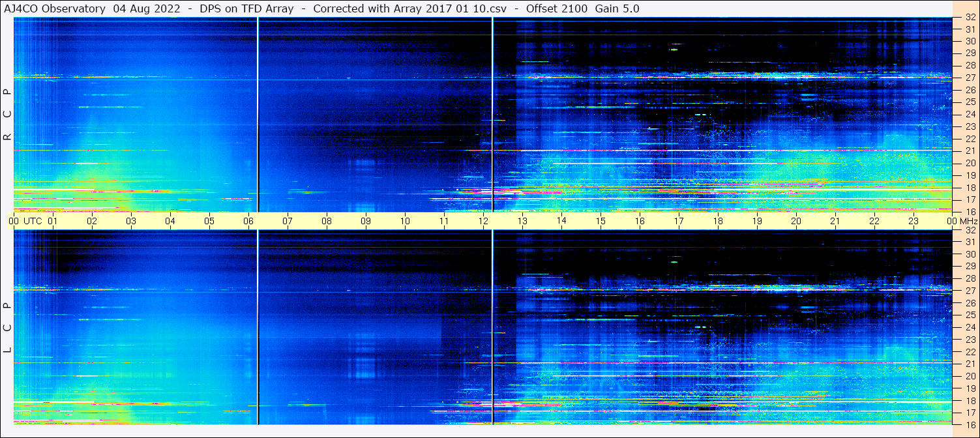This screenshot has height=438, width=980.
Task: Select hour "10" on the time axis
Action: (405, 221)
